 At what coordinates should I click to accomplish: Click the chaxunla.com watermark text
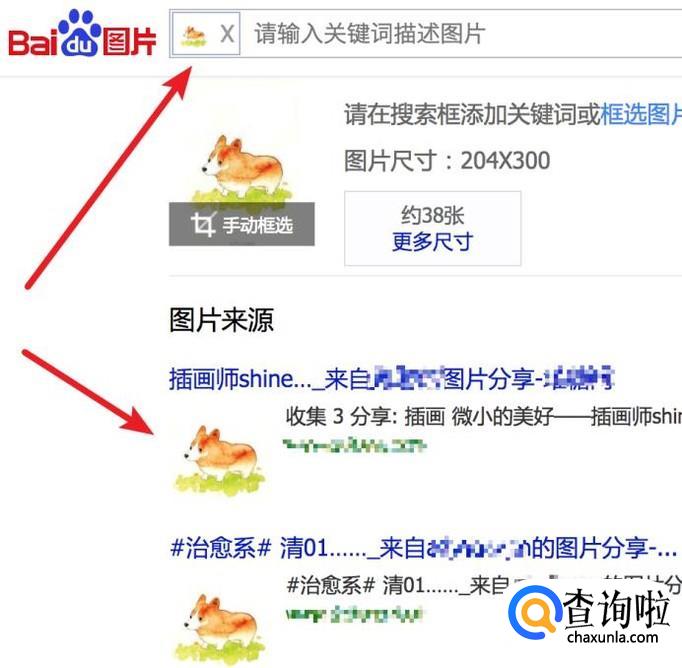click(x=612, y=638)
